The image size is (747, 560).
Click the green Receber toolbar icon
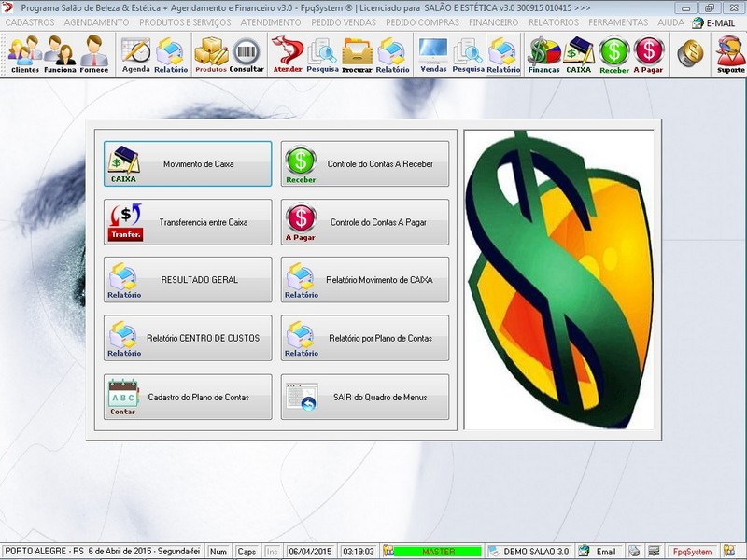614,54
